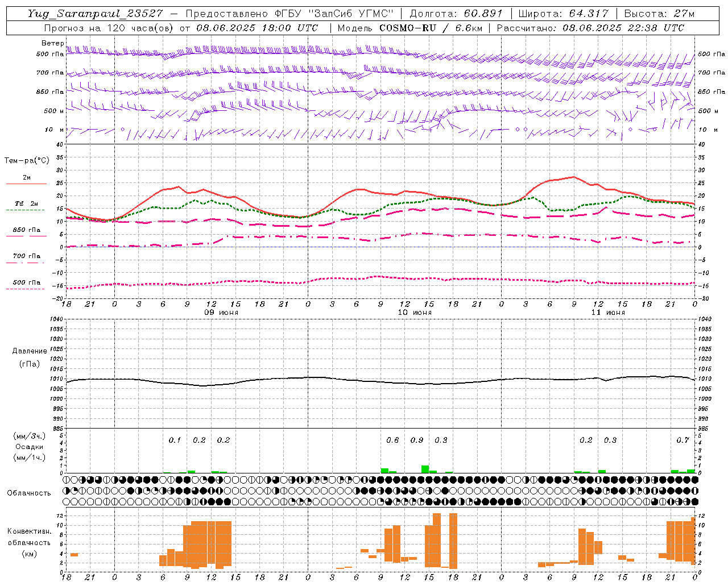Click the 700 гПа temperature legend entry

pos(26,256)
